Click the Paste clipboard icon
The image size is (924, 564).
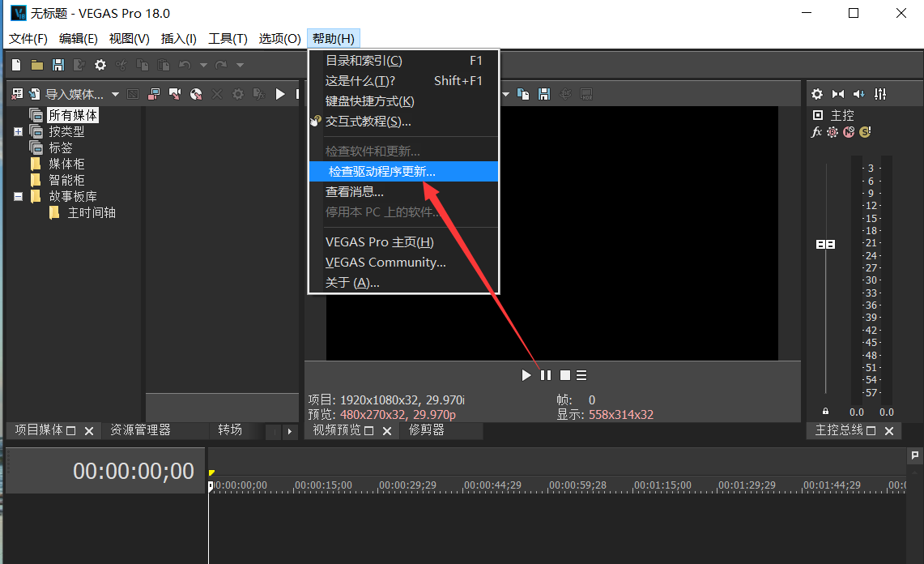coord(164,65)
